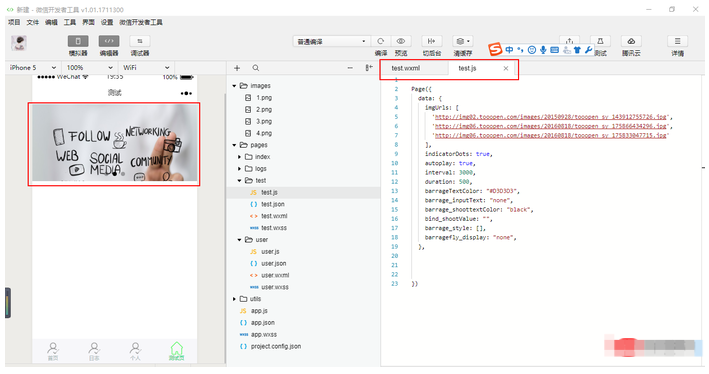Open user.json in the file tree

click(274, 263)
